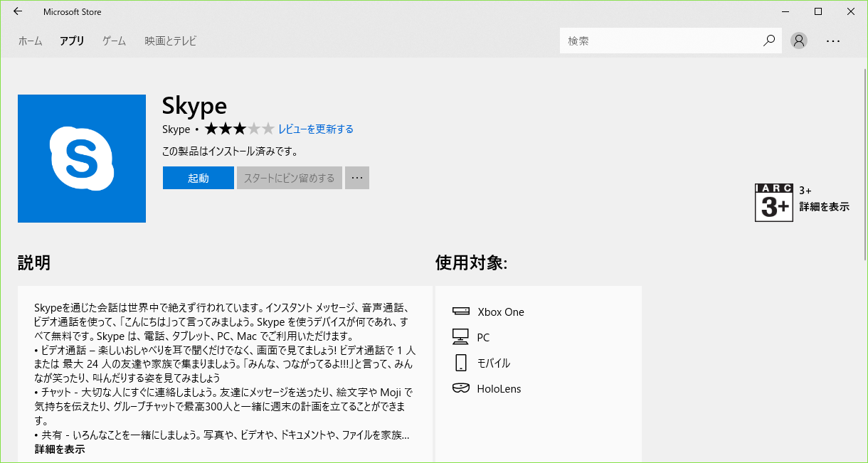Click the モバイル label
The height and width of the screenshot is (463, 868).
click(x=494, y=363)
